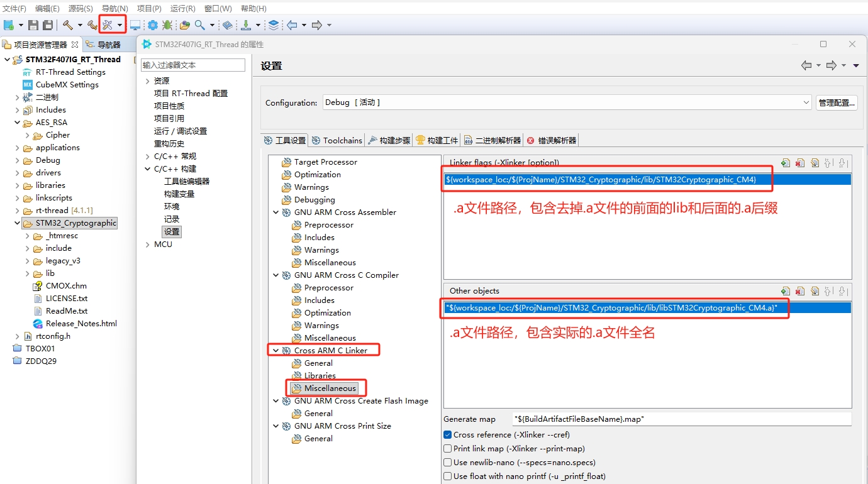
Task: Toggle Cross reference checkbox
Action: pos(448,434)
